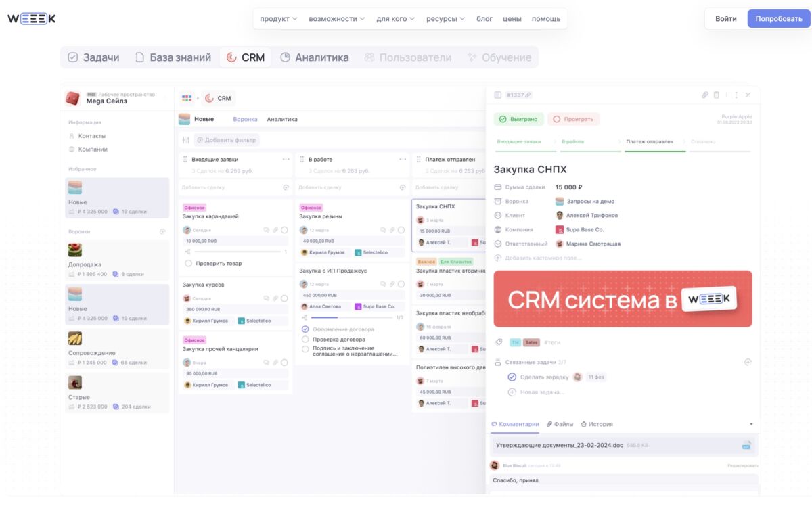Click the tag icon in deal panel
The width and height of the screenshot is (812, 510).
499,342
